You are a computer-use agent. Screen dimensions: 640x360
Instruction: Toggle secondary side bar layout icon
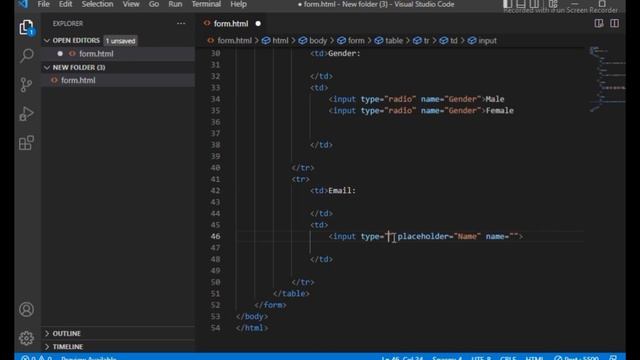click(x=534, y=4)
